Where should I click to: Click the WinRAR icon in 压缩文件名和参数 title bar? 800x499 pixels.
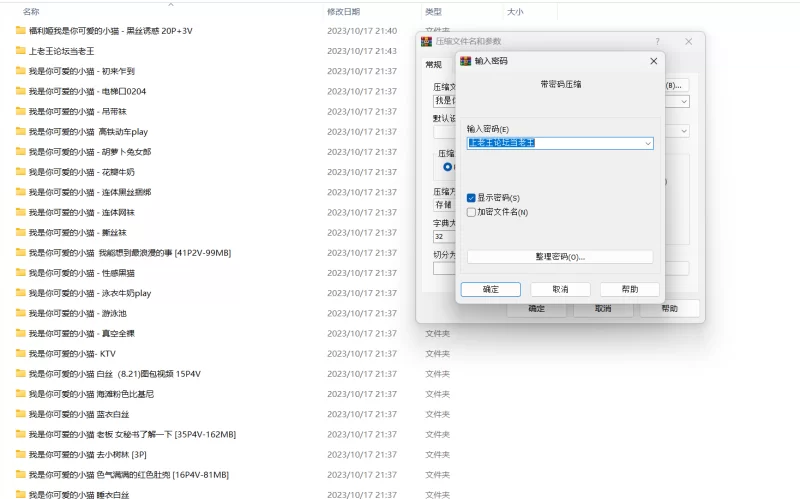(426, 42)
